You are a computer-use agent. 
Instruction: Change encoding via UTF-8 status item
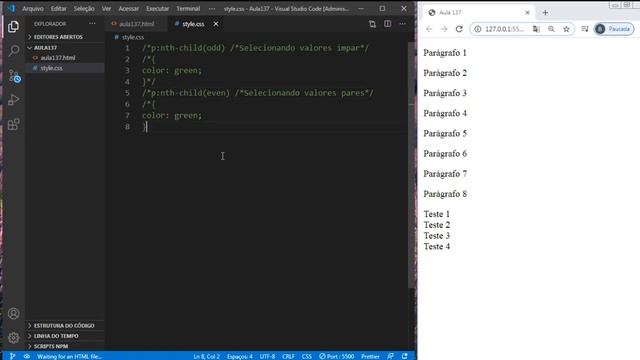(267, 356)
